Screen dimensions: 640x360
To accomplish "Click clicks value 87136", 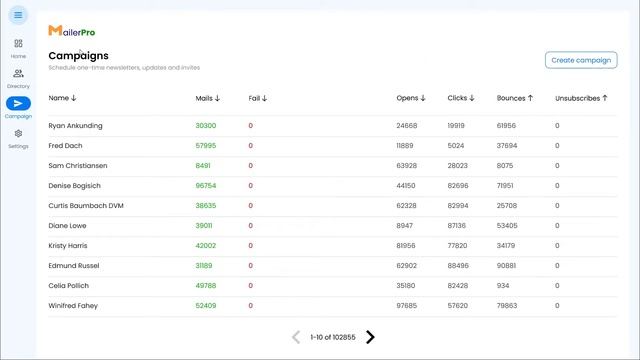I will point(456,226).
